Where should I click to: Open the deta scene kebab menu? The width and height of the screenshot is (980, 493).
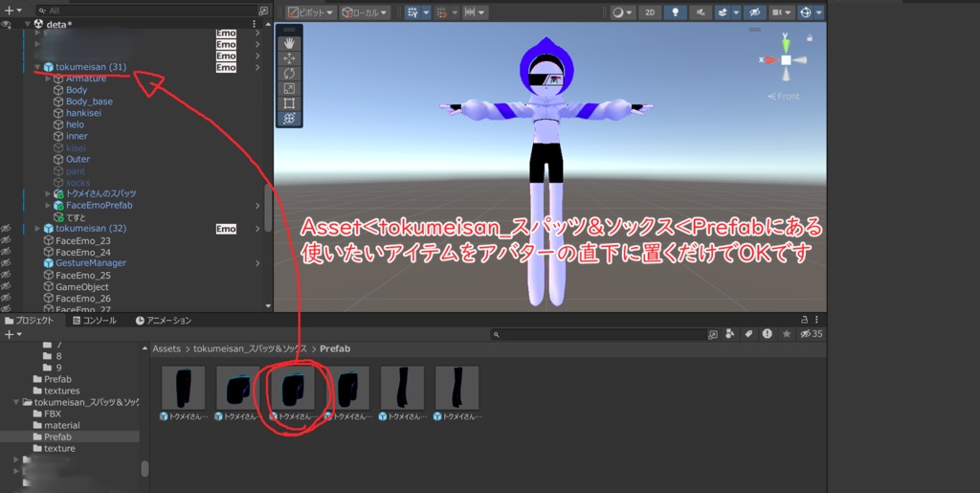pos(254,24)
